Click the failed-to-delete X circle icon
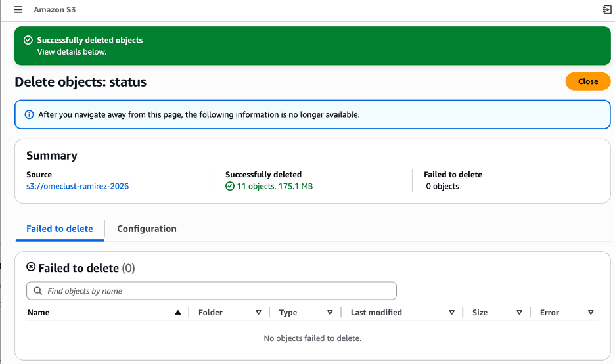 (31, 267)
